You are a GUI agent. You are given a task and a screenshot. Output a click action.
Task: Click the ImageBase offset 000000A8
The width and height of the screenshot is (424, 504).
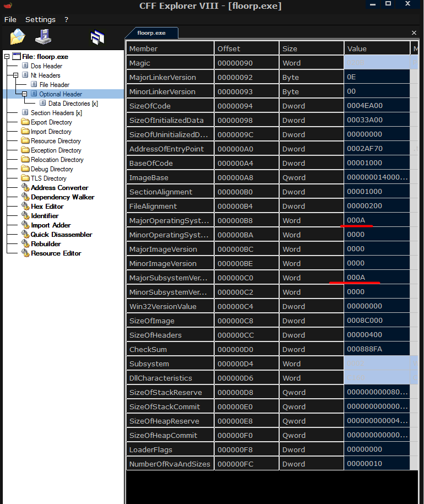tap(247, 177)
